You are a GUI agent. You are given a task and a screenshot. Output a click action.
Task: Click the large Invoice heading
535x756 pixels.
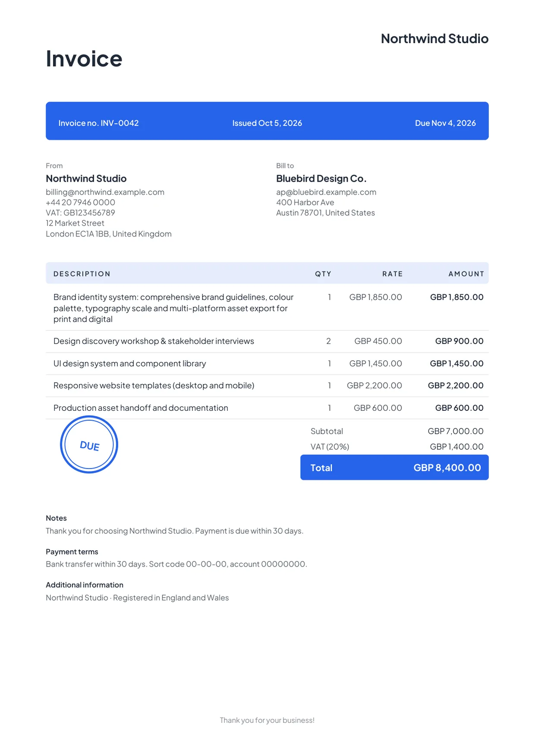pyautogui.click(x=84, y=59)
